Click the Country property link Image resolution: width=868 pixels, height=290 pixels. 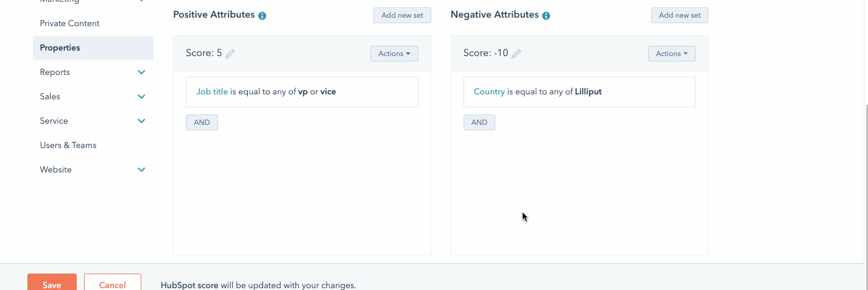pos(489,92)
